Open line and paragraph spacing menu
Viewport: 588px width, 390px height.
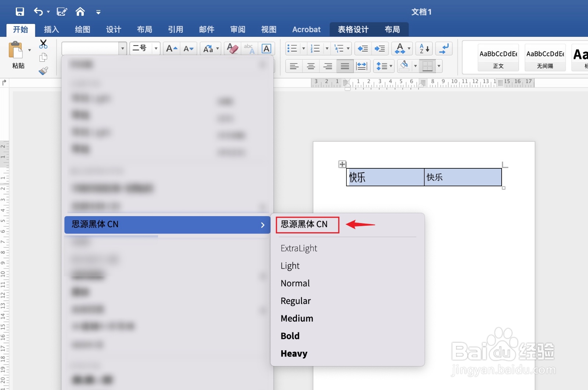pos(384,66)
